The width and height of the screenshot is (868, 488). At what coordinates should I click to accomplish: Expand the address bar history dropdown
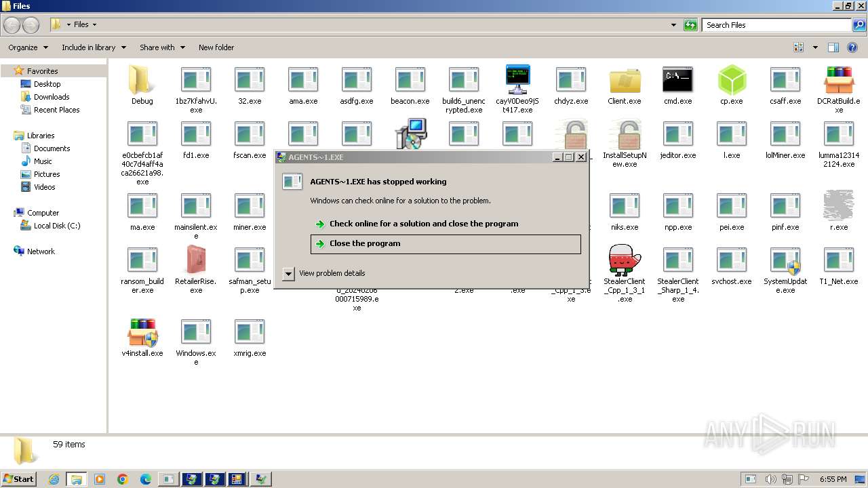(673, 25)
